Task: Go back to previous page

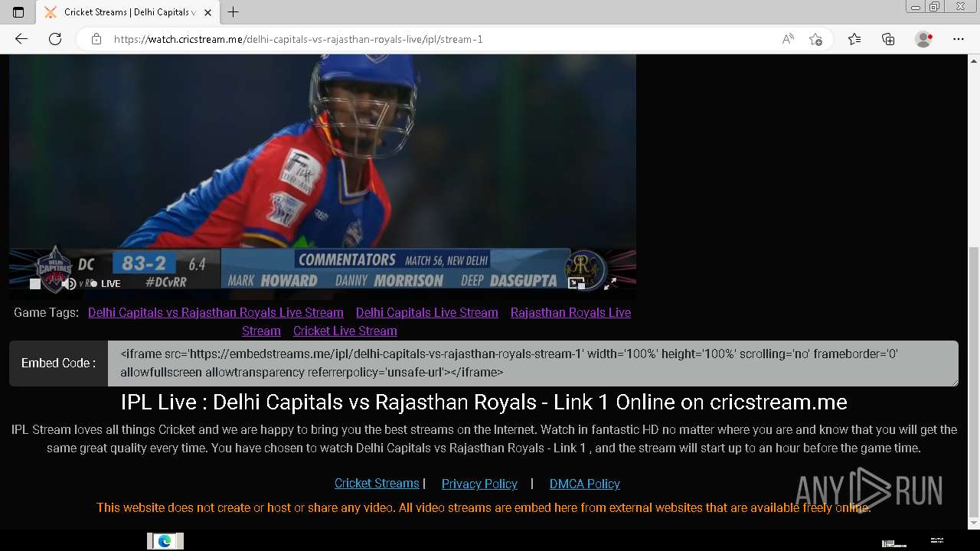Action: point(21,39)
